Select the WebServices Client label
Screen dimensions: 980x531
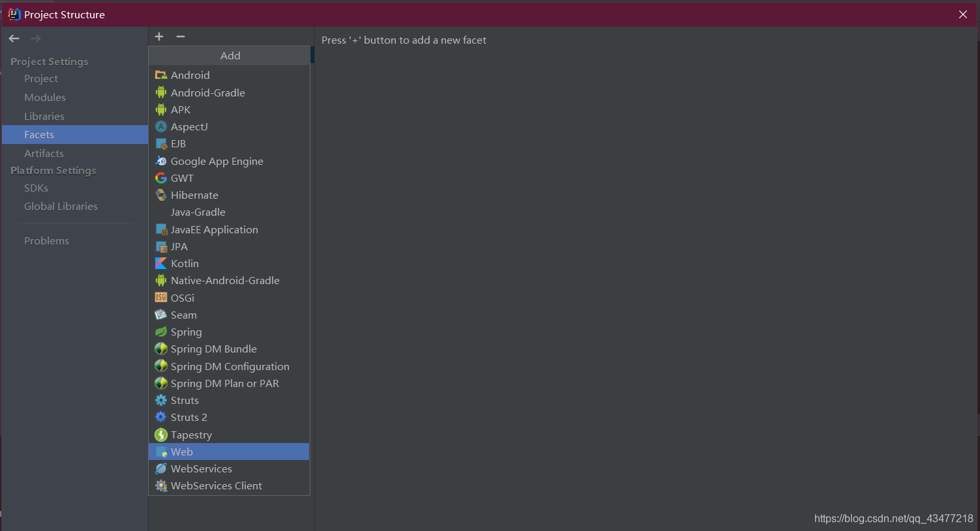pos(216,485)
